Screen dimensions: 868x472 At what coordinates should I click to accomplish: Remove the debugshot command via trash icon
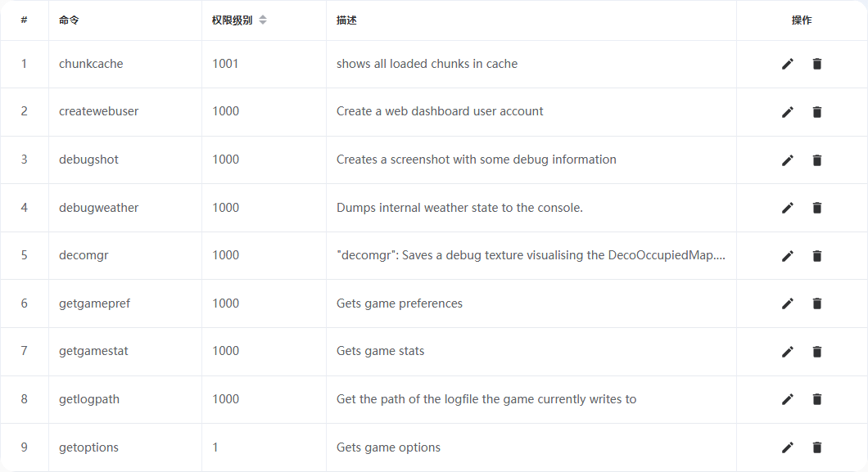point(817,160)
